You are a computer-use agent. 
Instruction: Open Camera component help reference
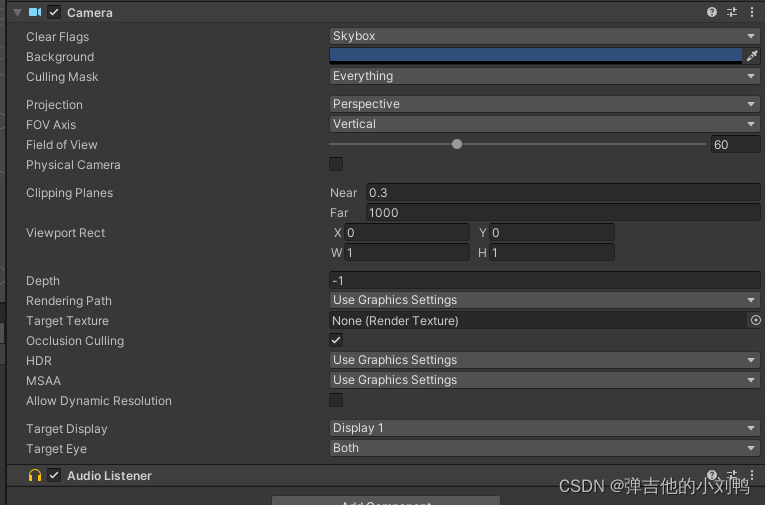712,12
